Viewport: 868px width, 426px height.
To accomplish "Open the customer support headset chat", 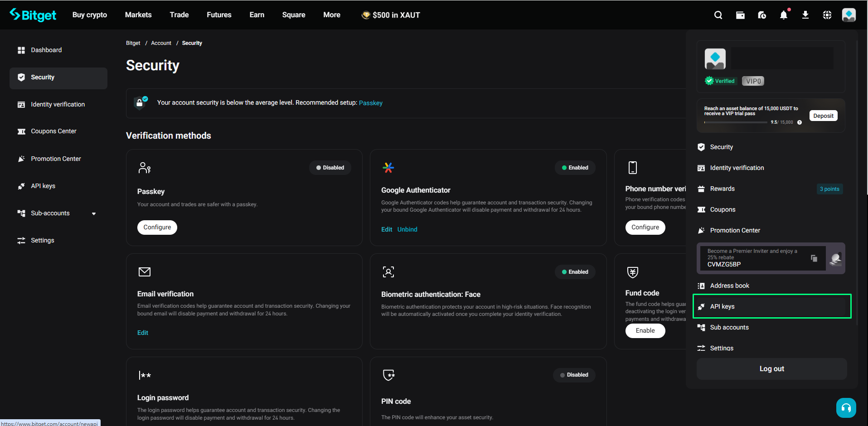I will [x=846, y=408].
